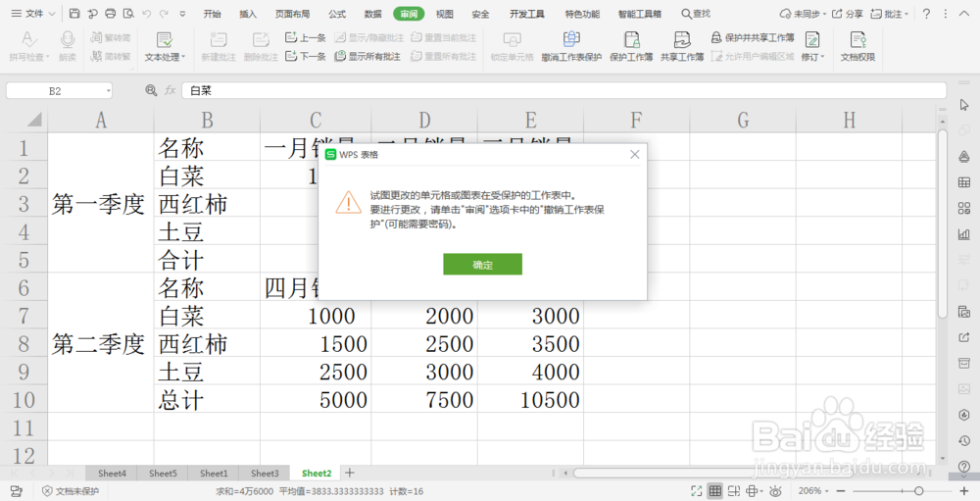This screenshot has width=980, height=501.
Task: Click the zoom slider handle
Action: tap(918, 491)
